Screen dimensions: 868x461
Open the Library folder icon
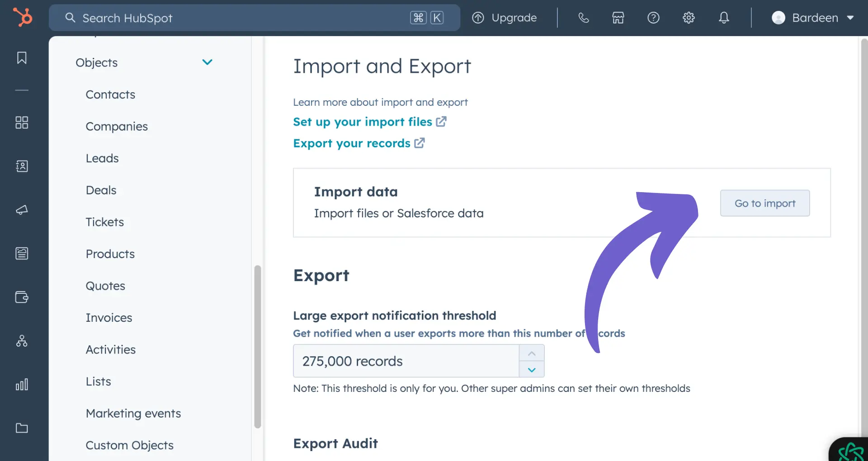[x=22, y=428]
